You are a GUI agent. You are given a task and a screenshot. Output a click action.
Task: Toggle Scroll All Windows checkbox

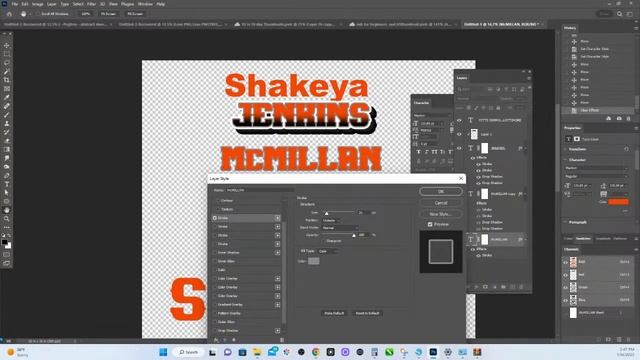coord(38,14)
